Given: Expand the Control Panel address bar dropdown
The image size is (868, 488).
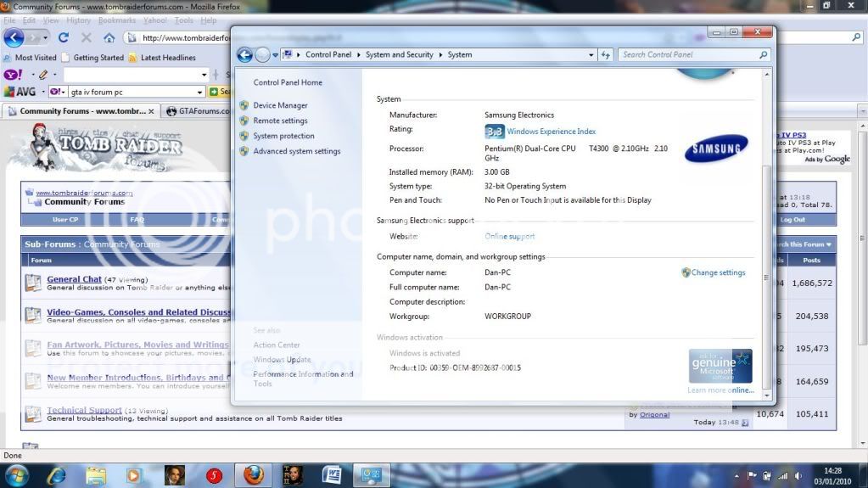Looking at the screenshot, I should point(591,55).
